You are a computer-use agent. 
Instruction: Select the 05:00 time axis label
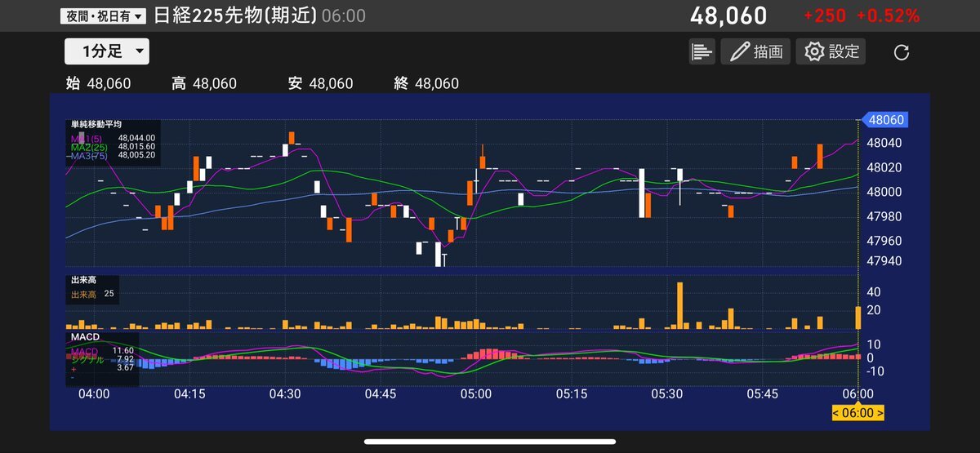pyautogui.click(x=476, y=393)
